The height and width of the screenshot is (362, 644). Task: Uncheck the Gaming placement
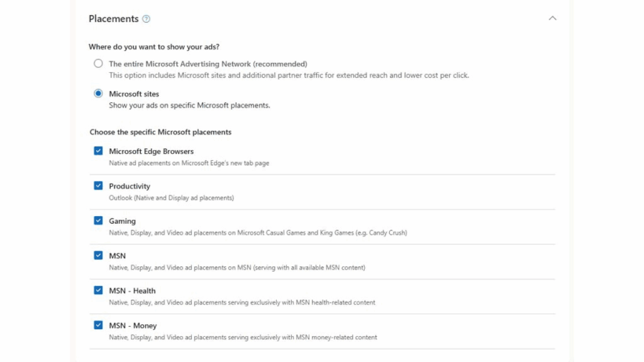98,221
